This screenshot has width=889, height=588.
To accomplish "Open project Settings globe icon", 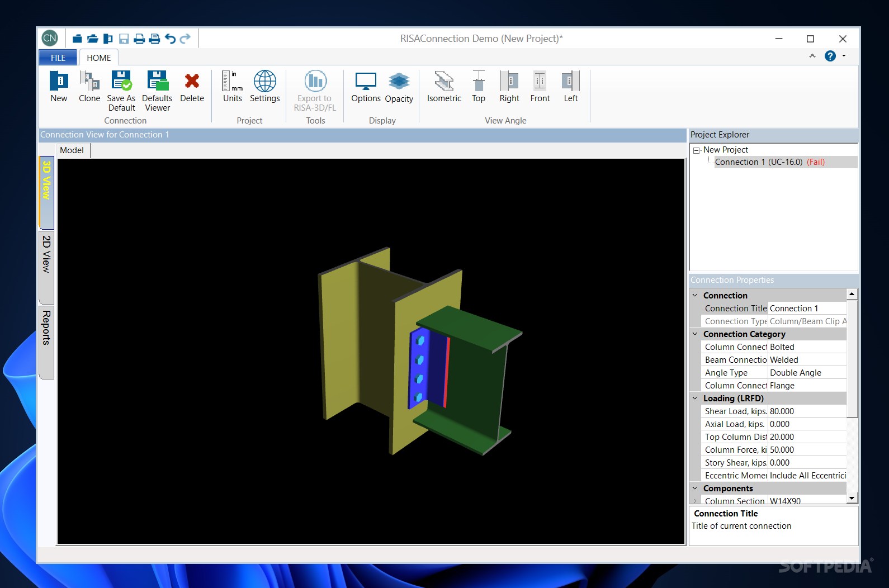I will (265, 87).
